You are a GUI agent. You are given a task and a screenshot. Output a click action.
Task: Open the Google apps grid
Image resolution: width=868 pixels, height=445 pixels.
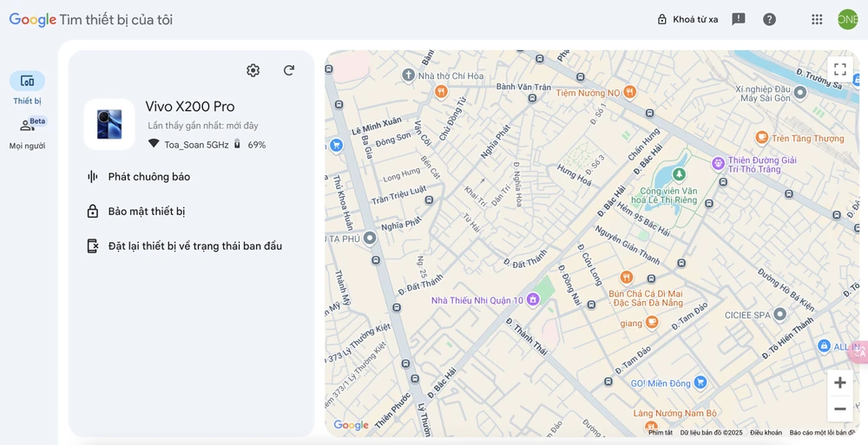[817, 19]
